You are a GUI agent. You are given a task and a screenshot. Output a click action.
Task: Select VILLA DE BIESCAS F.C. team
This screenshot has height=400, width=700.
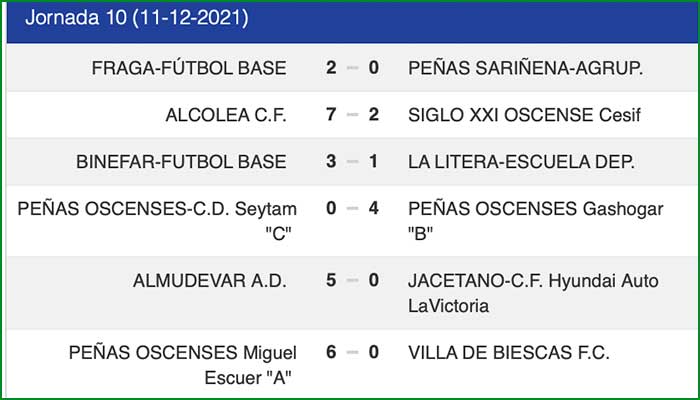(x=509, y=352)
